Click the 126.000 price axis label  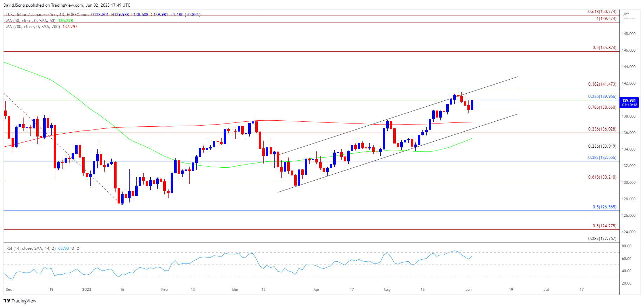[x=629, y=215]
